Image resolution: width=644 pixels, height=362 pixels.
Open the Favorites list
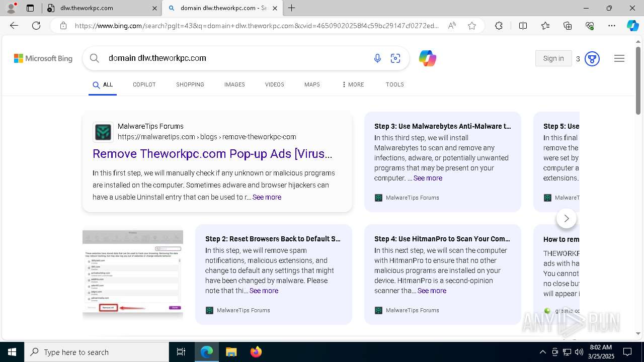point(545,26)
